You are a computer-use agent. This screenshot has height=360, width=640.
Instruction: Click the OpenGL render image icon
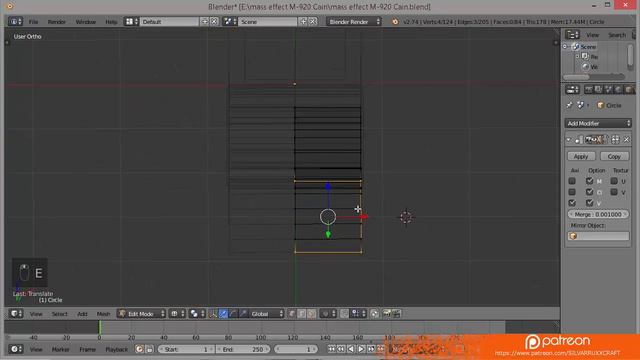pyautogui.click(x=387, y=313)
